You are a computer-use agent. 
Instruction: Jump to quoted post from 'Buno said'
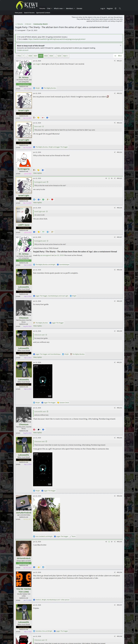[x=43, y=127]
